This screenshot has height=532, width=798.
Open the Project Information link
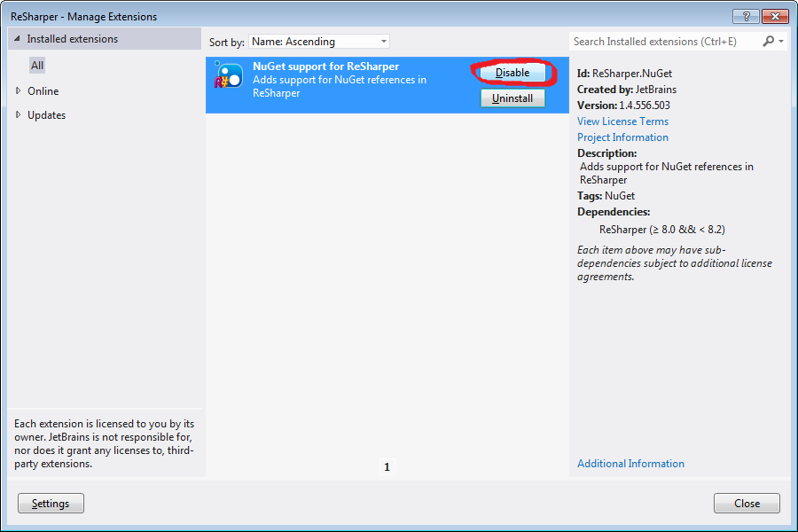622,137
